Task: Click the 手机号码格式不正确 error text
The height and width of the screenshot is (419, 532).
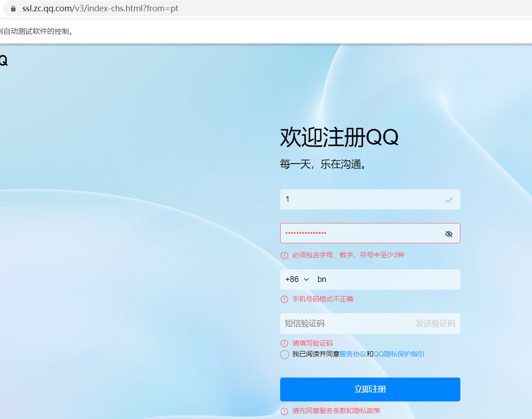Action: point(323,299)
